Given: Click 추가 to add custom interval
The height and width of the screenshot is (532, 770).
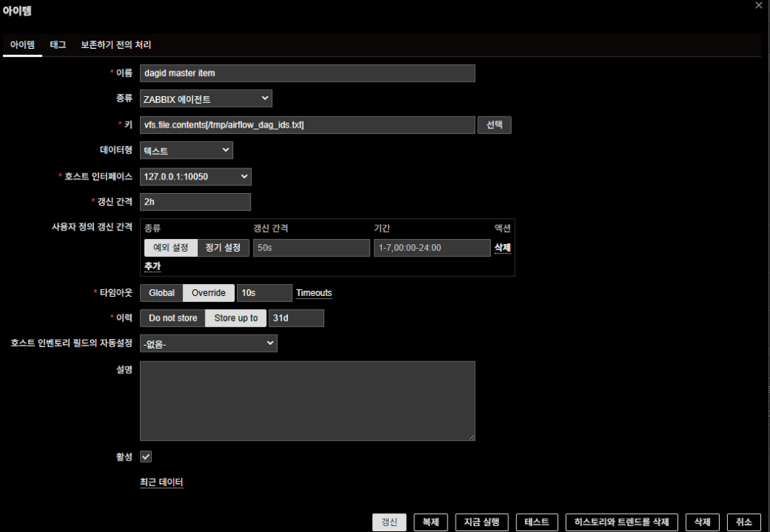Looking at the screenshot, I should click(152, 267).
